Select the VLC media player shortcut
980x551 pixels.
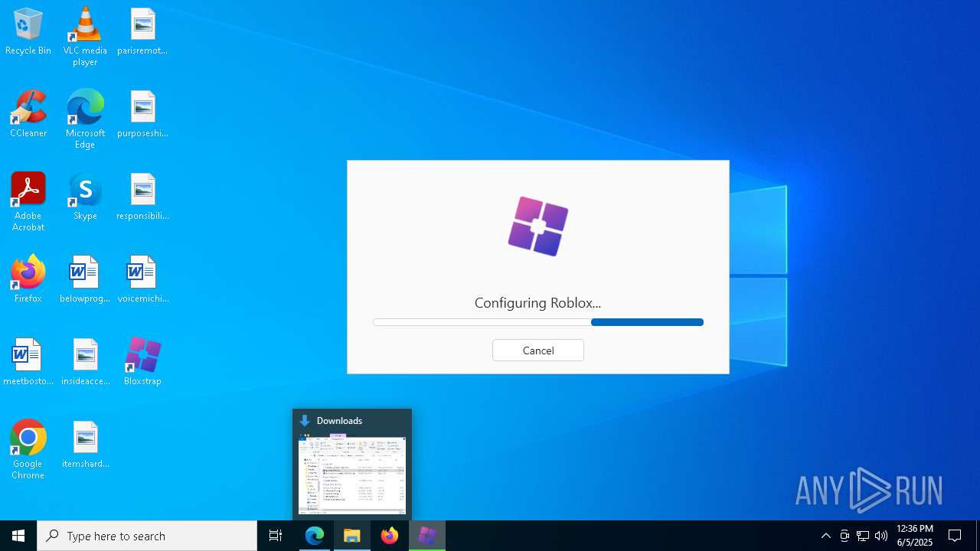[x=85, y=37]
